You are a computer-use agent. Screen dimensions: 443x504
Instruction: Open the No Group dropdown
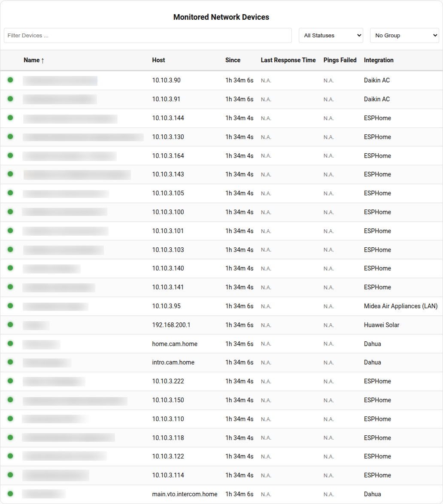pyautogui.click(x=404, y=36)
